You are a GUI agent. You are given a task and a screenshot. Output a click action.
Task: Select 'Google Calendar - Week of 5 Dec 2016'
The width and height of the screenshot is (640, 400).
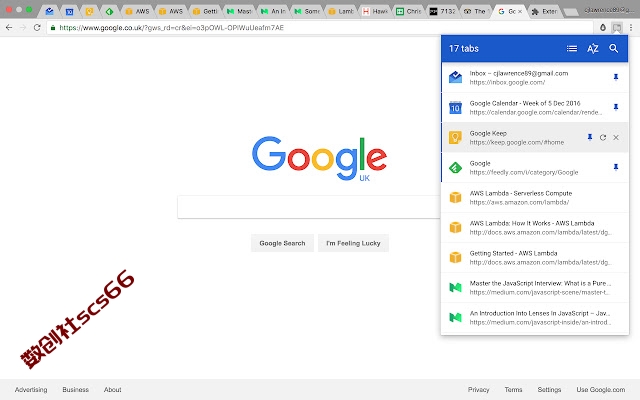(x=535, y=107)
